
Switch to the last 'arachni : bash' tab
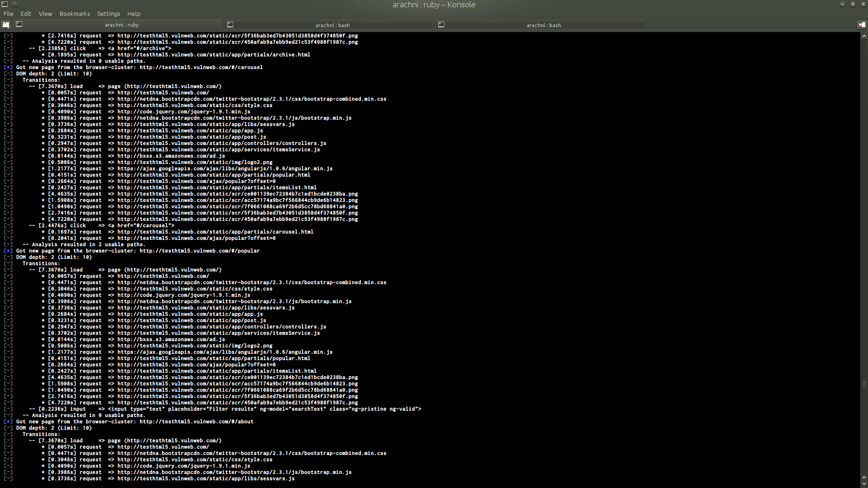540,25
